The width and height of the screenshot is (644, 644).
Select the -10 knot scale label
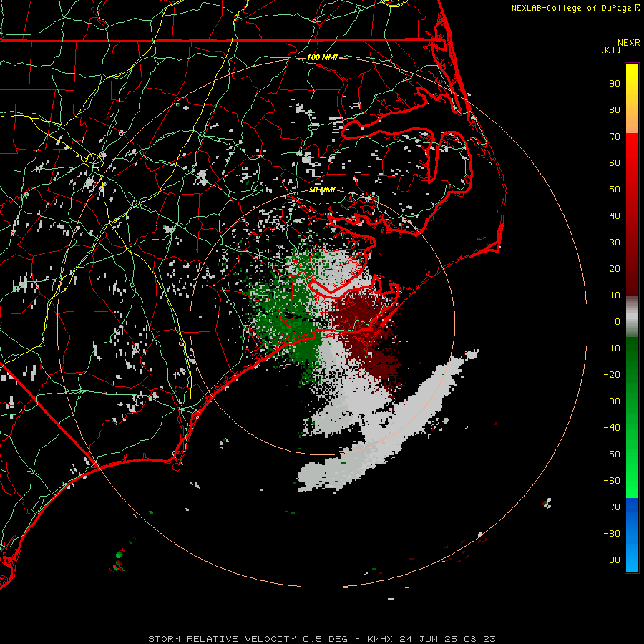612,348
